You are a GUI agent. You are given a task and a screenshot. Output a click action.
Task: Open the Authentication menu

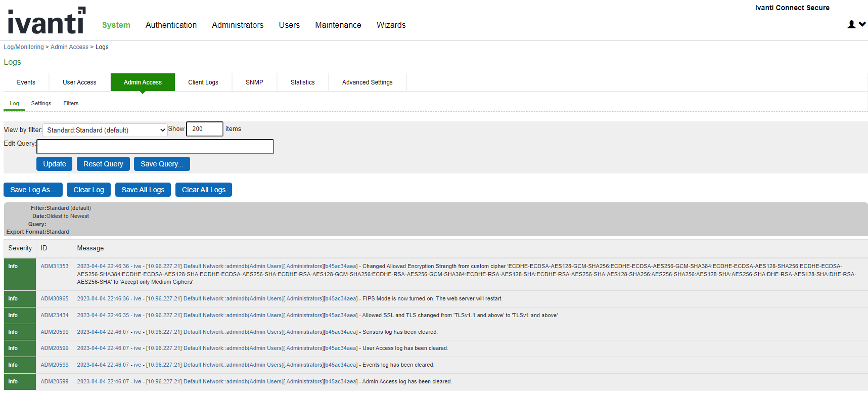coord(171,25)
